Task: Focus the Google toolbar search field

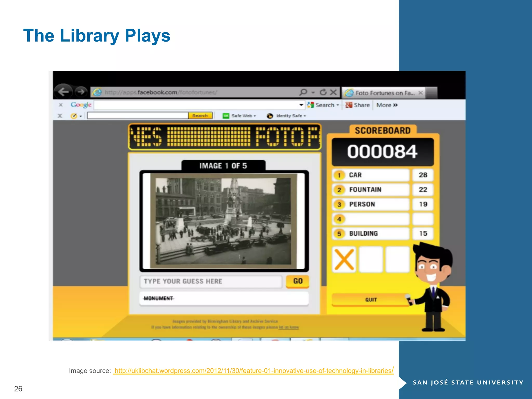Action: pyautogui.click(x=196, y=105)
